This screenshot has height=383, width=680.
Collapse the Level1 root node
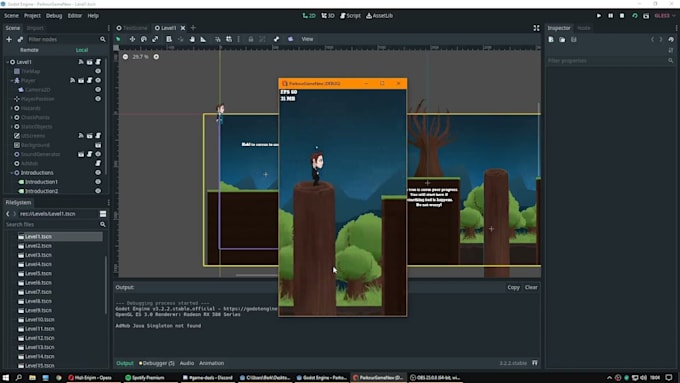pos(7,62)
